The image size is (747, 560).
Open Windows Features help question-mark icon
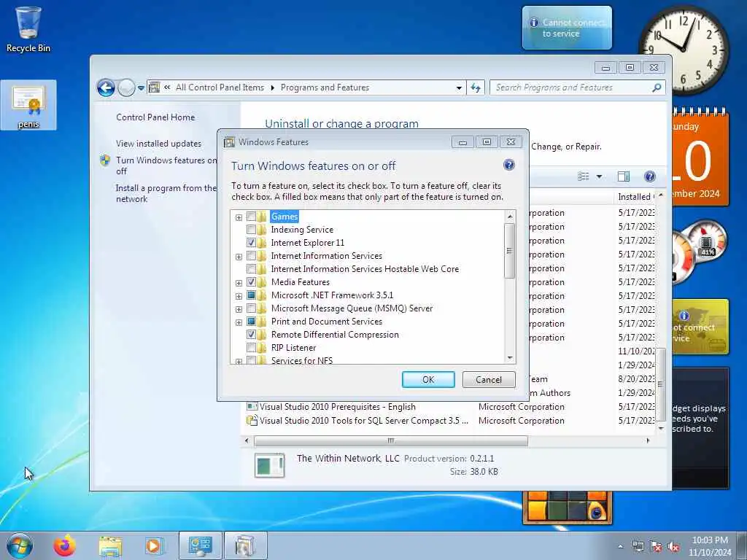tap(508, 165)
